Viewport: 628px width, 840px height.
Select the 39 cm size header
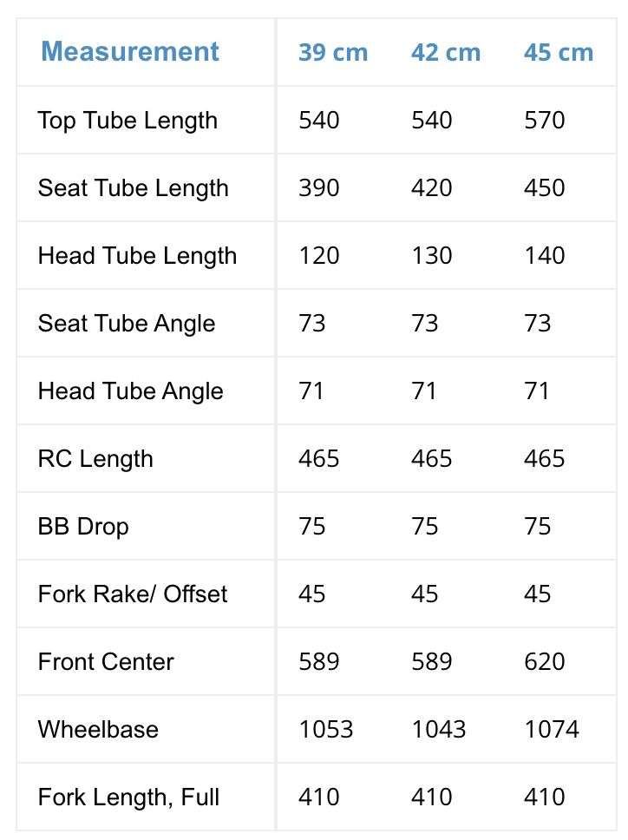333,52
